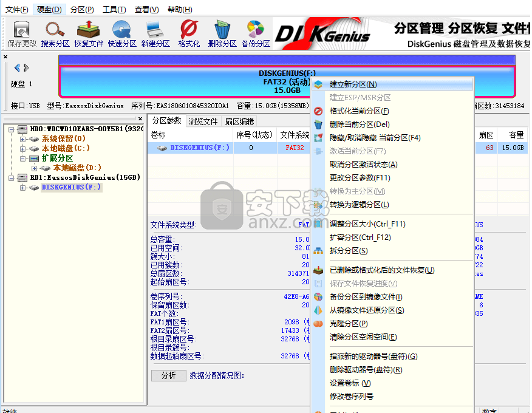Go to previous disk with left arrow
The image size is (532, 413).
(x=17, y=67)
